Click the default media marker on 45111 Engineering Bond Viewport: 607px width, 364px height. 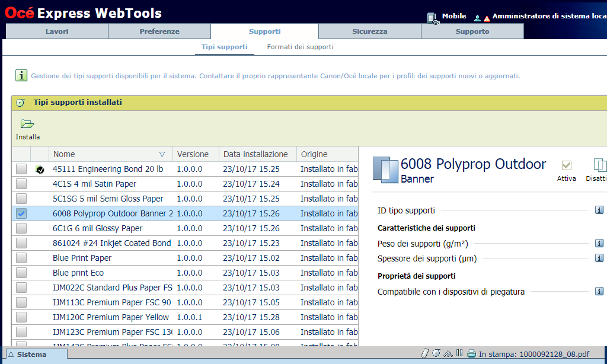tap(40, 169)
